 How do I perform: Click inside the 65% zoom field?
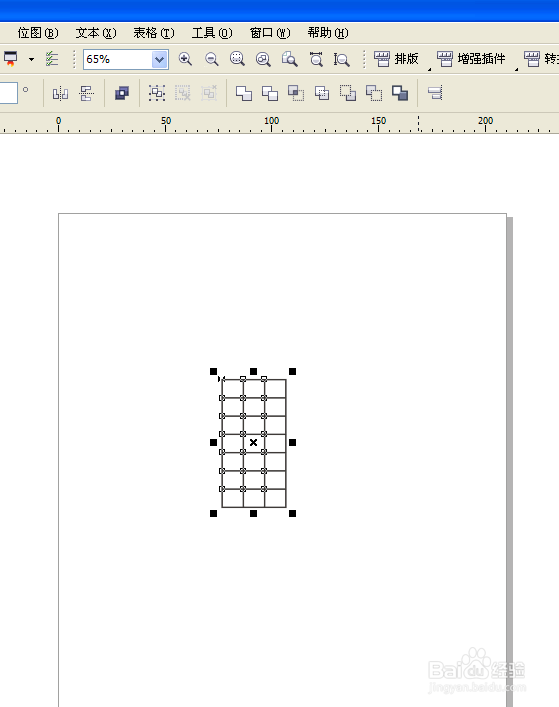[x=118, y=60]
